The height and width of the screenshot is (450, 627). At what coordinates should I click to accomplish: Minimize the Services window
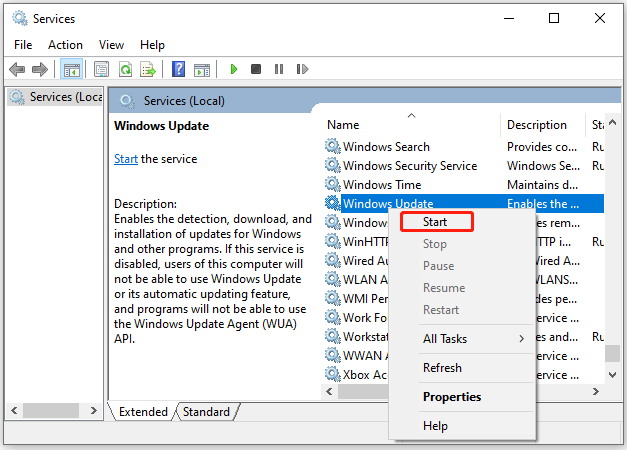click(509, 18)
